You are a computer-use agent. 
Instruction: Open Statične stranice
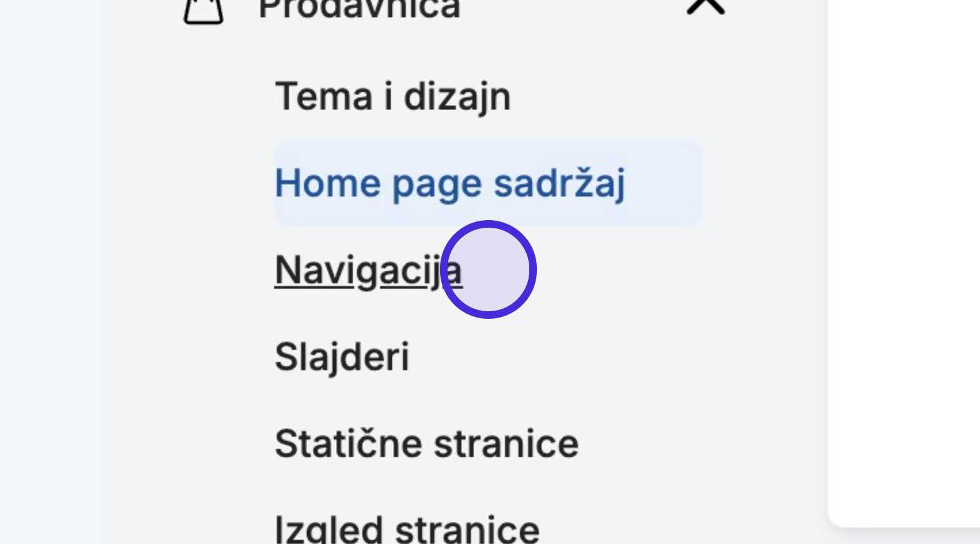427,443
